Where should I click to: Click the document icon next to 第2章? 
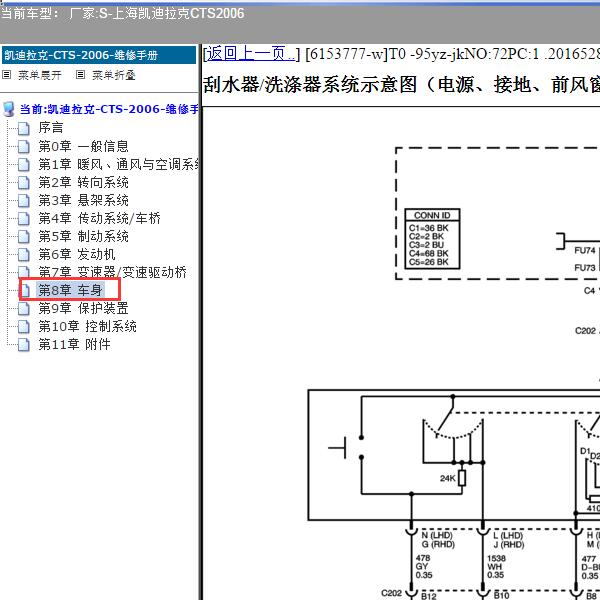click(24, 183)
